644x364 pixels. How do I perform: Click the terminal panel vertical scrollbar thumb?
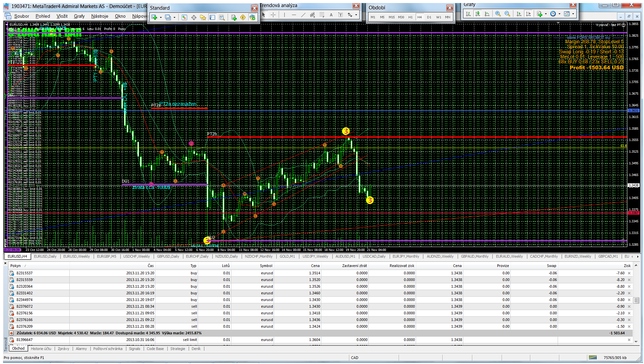tap(636, 300)
